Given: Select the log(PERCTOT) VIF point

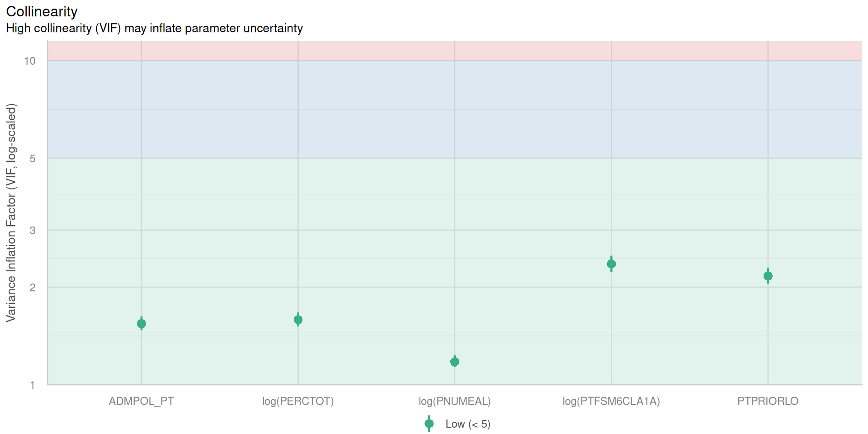Looking at the screenshot, I should 298,320.
